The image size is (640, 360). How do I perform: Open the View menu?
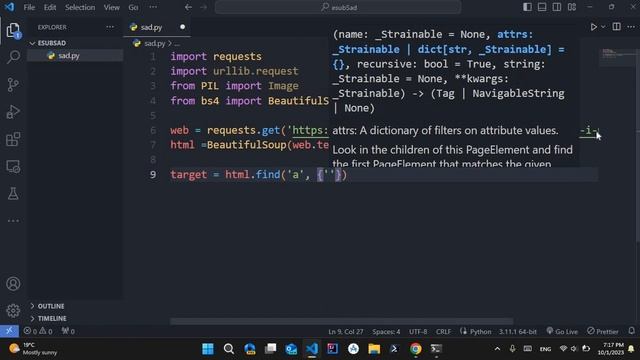[x=111, y=7]
